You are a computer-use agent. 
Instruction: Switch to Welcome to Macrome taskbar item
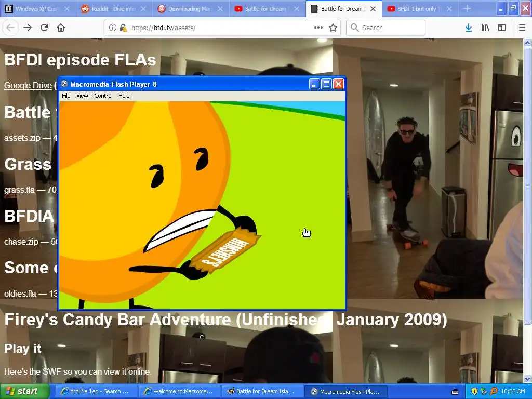(179, 391)
